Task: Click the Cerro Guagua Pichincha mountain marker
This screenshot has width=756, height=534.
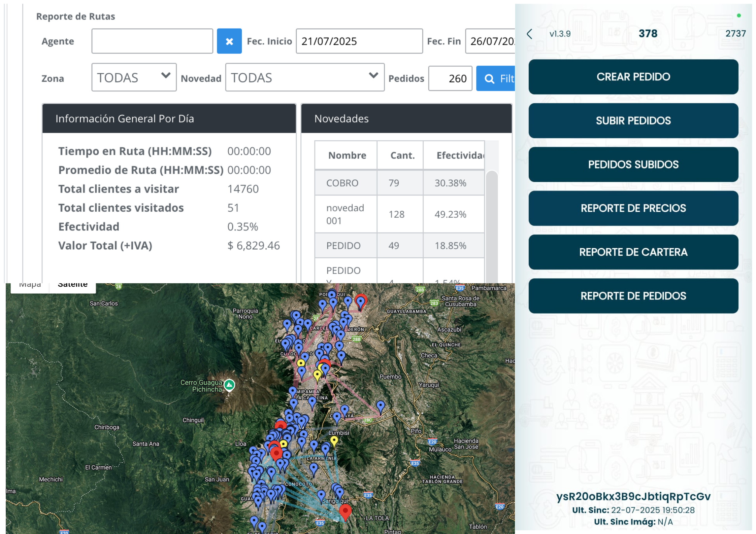Action: coord(229,385)
